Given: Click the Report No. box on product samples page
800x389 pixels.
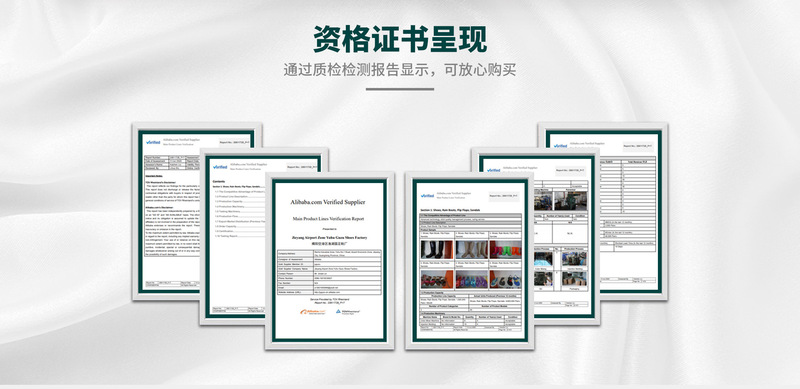Looking at the screenshot, I should click(x=505, y=196).
